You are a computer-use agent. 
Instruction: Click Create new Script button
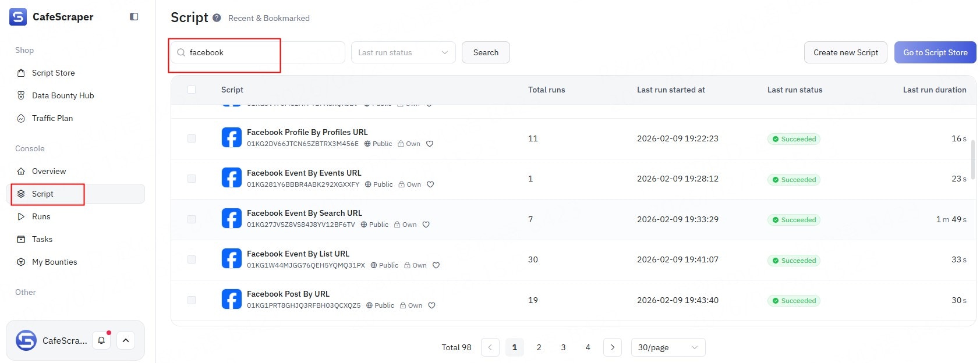[845, 52]
